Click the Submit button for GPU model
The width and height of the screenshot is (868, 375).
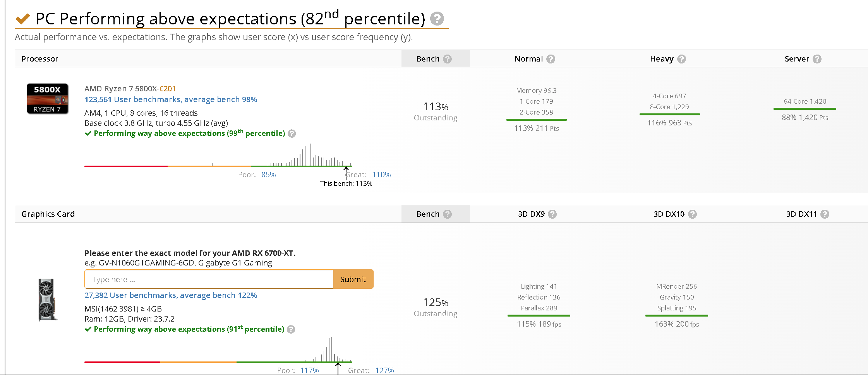coord(353,279)
